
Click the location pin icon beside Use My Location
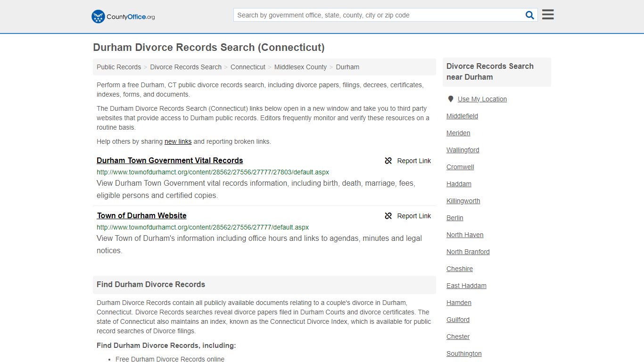[451, 99]
